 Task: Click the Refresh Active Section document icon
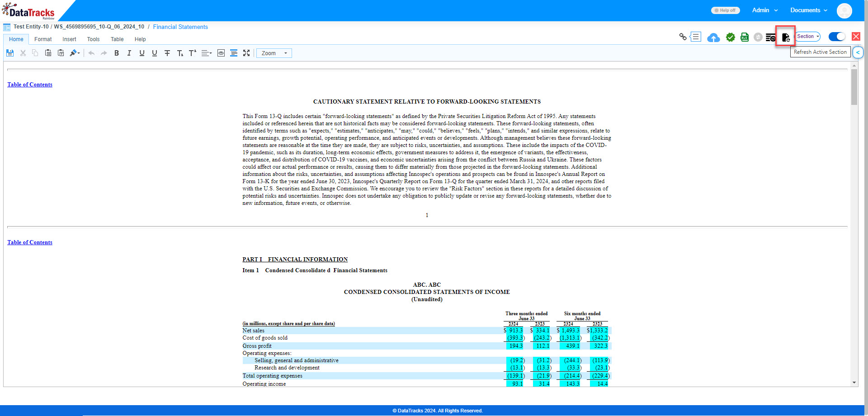coord(786,37)
